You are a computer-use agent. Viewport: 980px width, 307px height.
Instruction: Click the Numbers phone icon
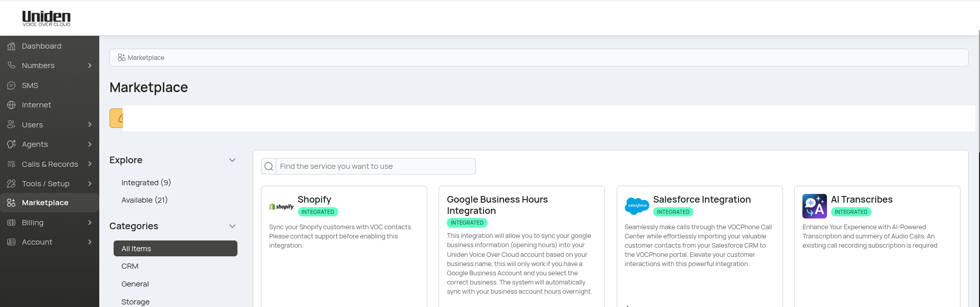(11, 65)
